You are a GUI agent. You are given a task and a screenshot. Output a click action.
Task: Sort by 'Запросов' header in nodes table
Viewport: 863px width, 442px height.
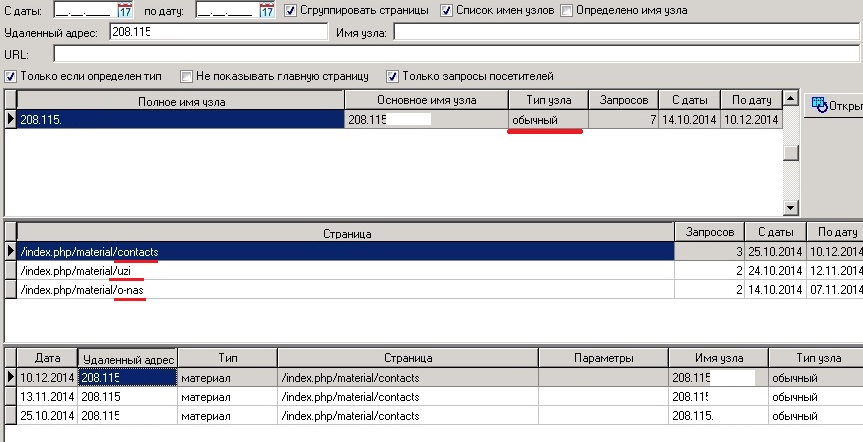click(624, 100)
